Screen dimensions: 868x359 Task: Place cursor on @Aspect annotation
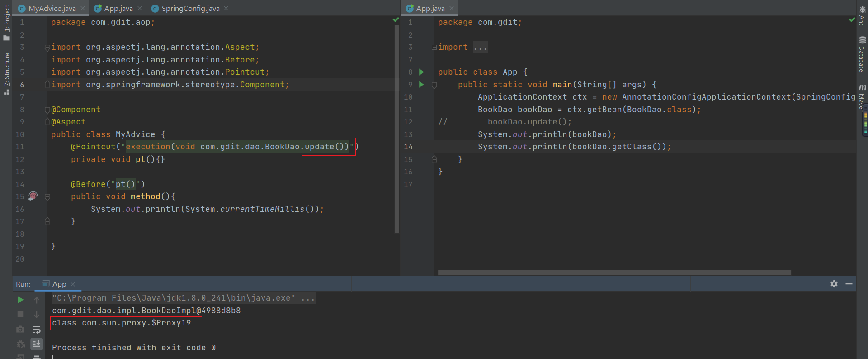pyautogui.click(x=68, y=122)
